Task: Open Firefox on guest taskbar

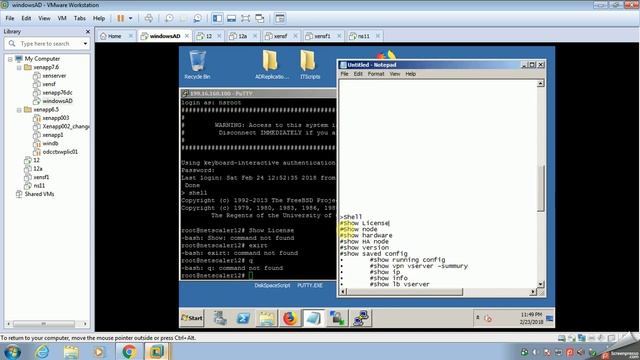Action: (290, 318)
